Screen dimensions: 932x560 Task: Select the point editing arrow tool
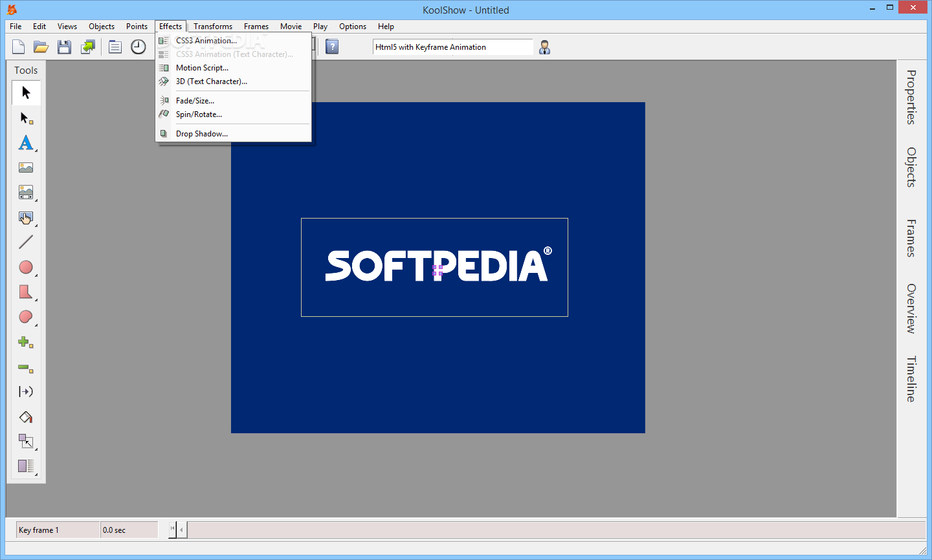pos(26,118)
